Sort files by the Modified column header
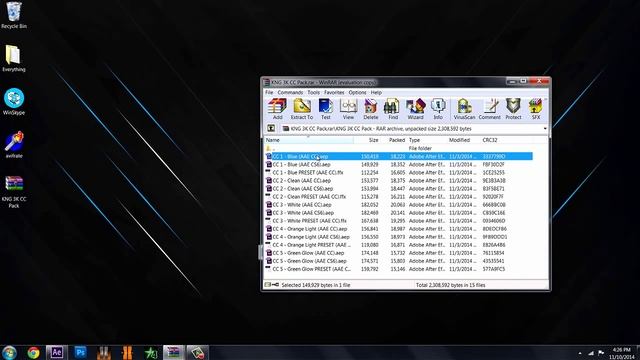This screenshot has width=640, height=360. point(464,140)
